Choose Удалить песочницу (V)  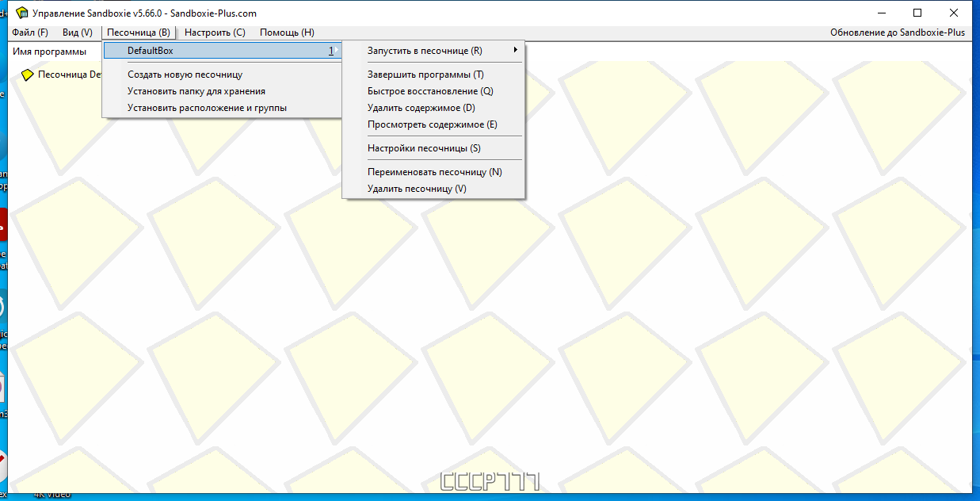click(433, 189)
